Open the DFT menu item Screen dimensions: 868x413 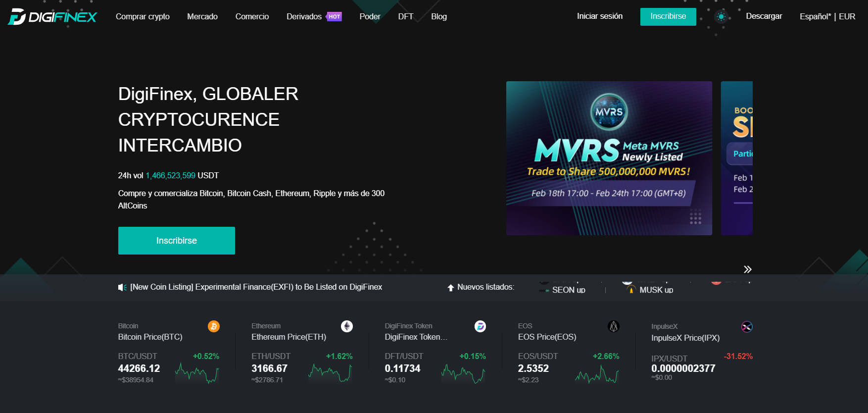tap(406, 17)
